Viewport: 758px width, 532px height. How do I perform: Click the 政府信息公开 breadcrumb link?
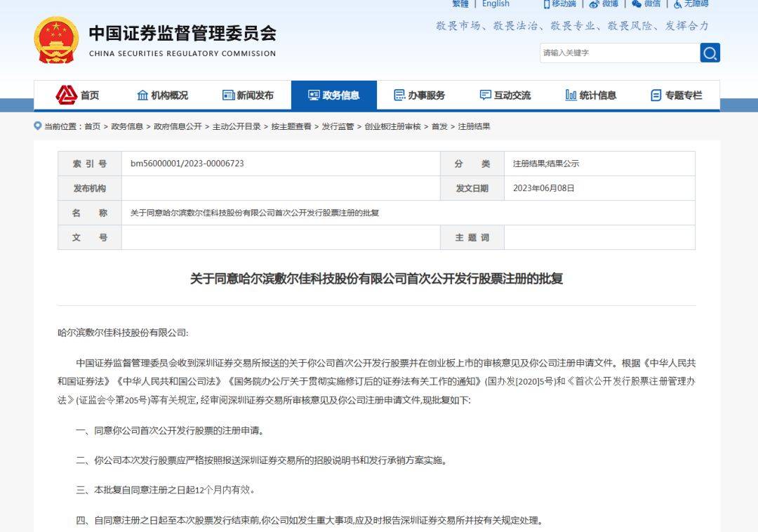click(178, 126)
